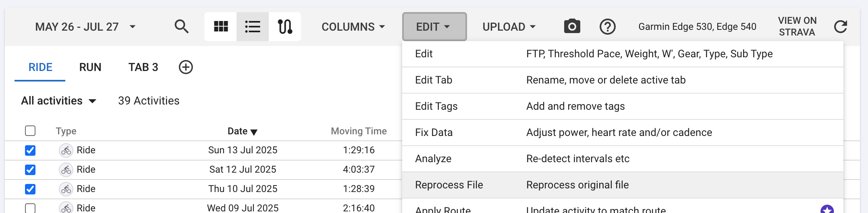Check the Wed 09 Jul 2025 ride

tap(30, 208)
